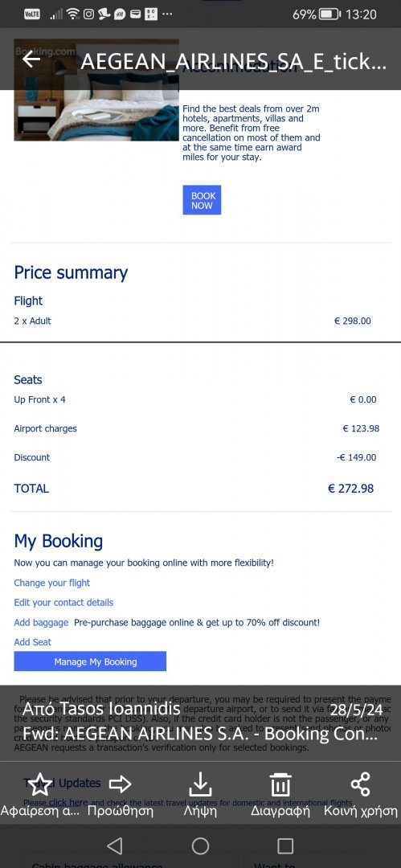This screenshot has width=401, height=868.
Task: Tap the back arrow in header
Action: point(31,59)
